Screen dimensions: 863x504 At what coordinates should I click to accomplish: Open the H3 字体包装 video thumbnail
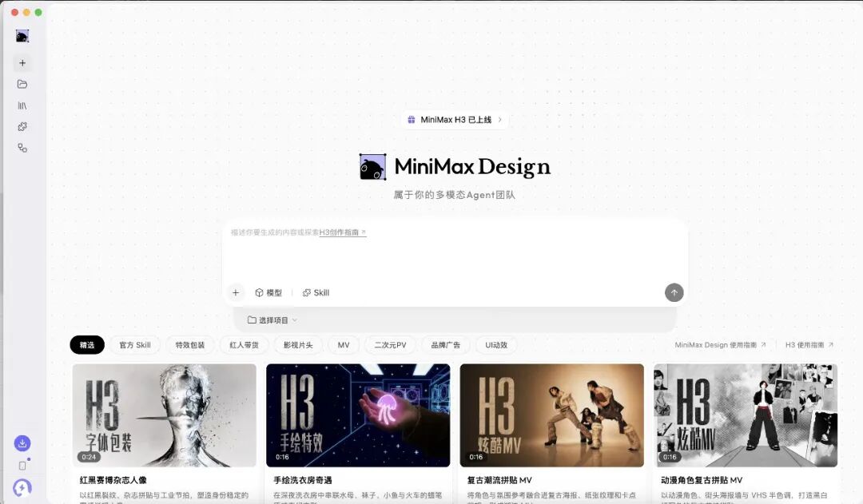point(165,415)
